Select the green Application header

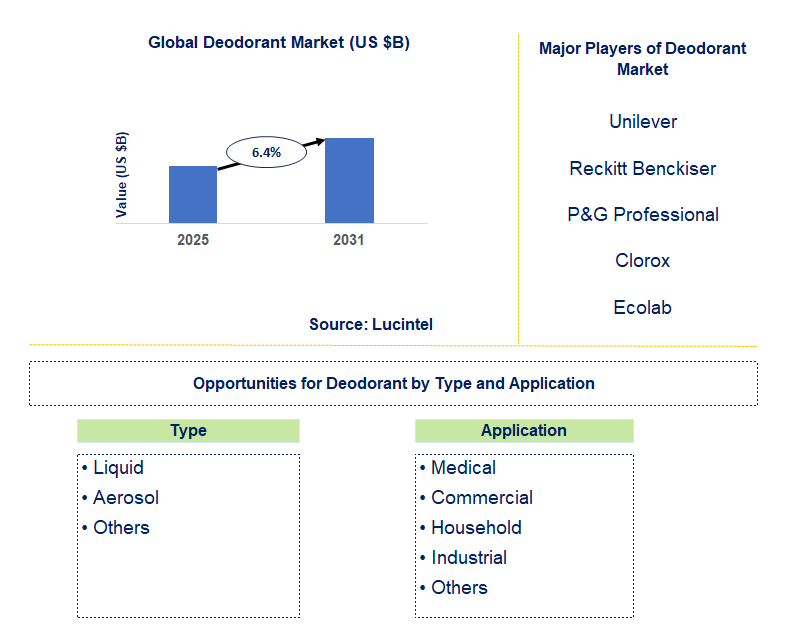524,431
